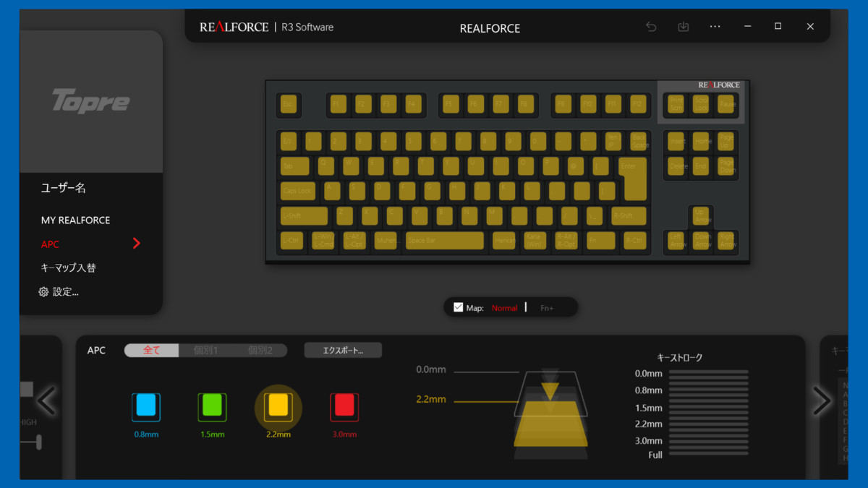The width and height of the screenshot is (868, 488).
Task: Select the Space Bar key
Action: (x=444, y=241)
